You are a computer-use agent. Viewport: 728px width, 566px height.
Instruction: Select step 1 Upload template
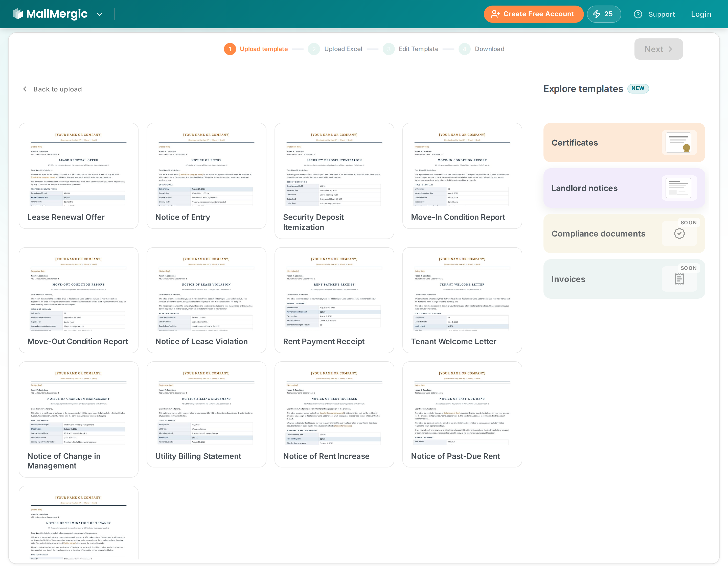pos(256,49)
